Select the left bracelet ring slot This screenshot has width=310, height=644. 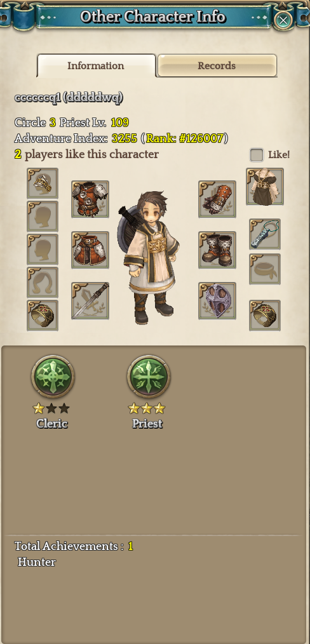(43, 316)
